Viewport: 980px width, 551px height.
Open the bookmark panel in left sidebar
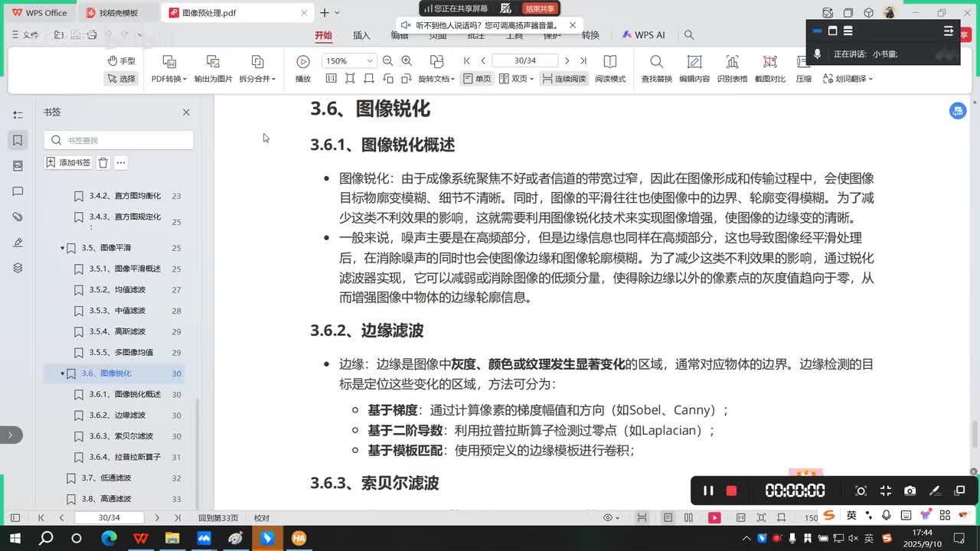(x=18, y=140)
